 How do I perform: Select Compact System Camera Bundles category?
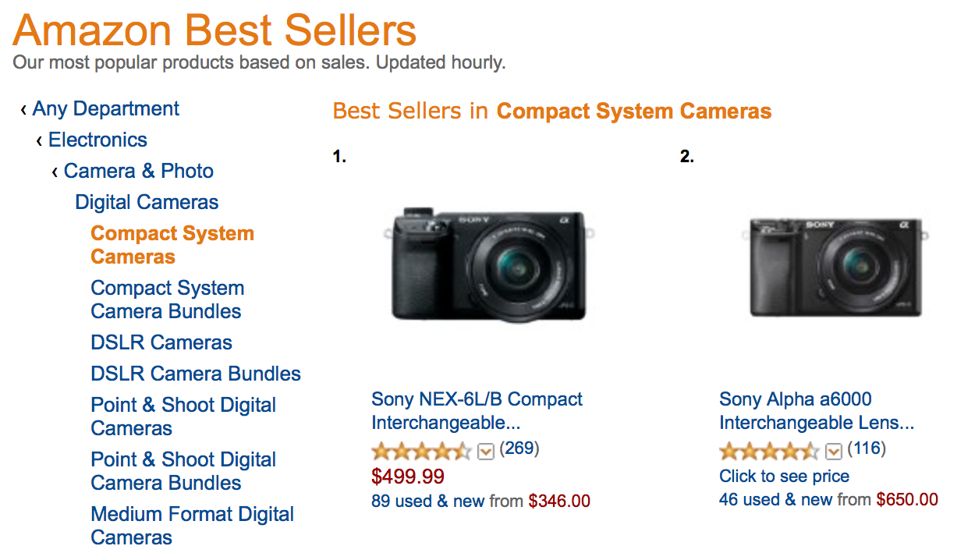(x=167, y=299)
